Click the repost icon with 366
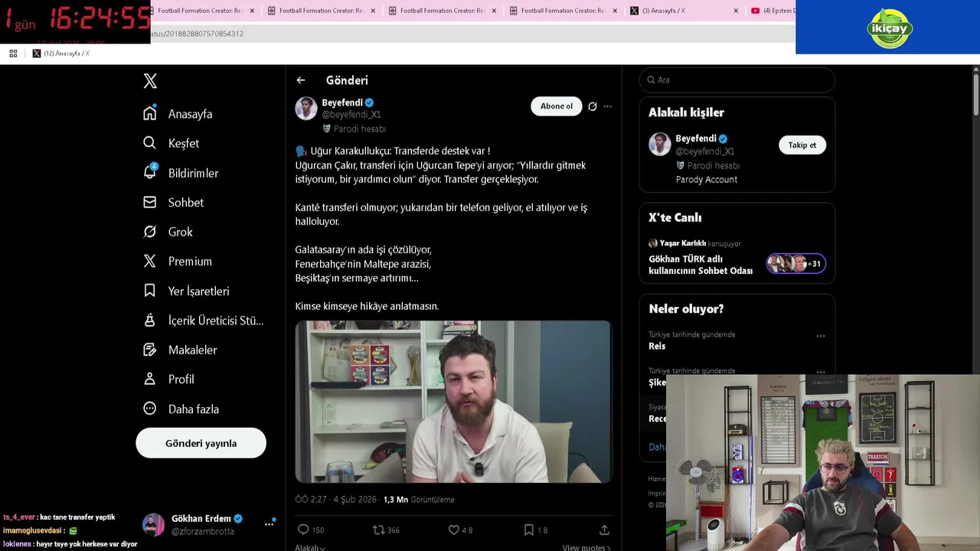The width and height of the screenshot is (980, 551). click(378, 530)
